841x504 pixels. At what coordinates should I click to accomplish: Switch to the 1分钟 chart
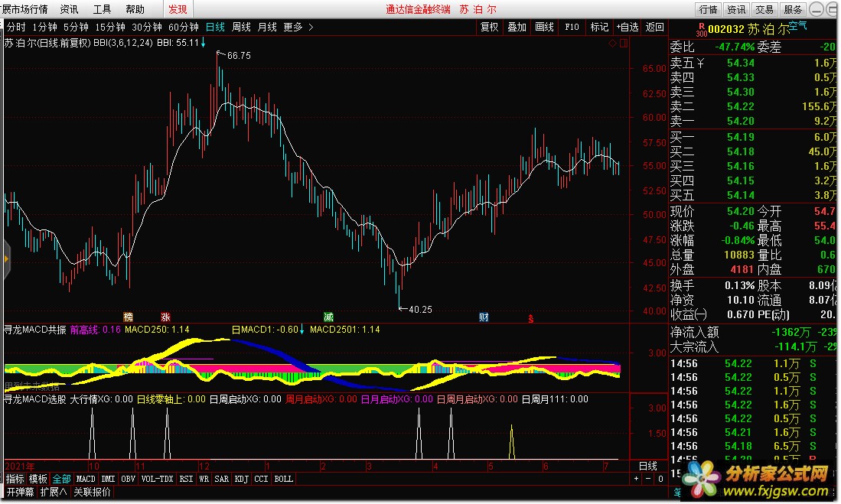(44, 27)
